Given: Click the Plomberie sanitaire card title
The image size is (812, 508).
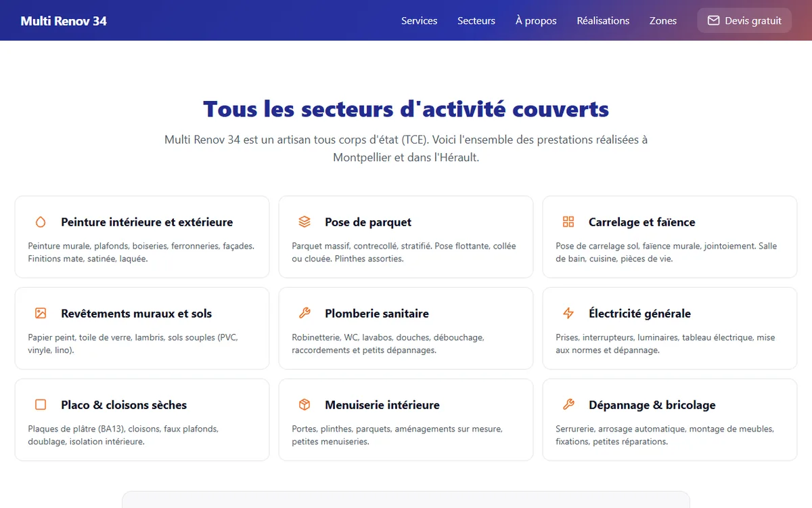Looking at the screenshot, I should [x=377, y=313].
